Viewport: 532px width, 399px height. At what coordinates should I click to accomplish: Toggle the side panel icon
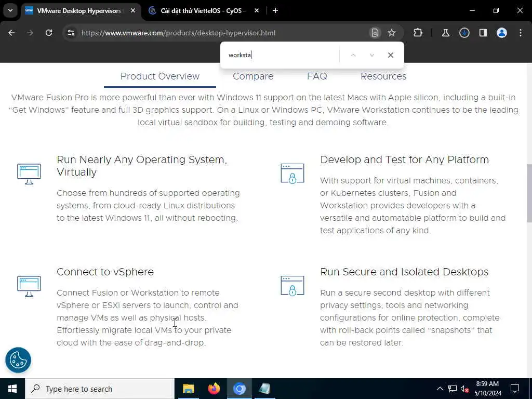[483, 33]
